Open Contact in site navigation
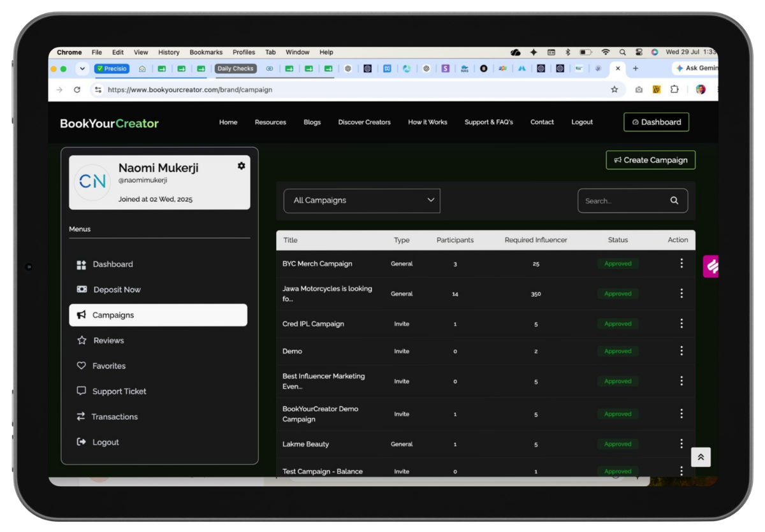Viewport: 765px width, 532px height. click(x=542, y=122)
